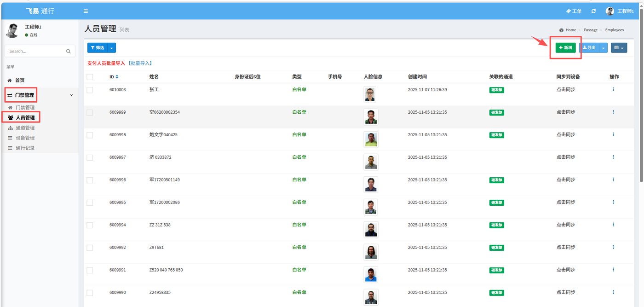Open the three-dot actions for 张工
644x307 pixels.
click(613, 89)
